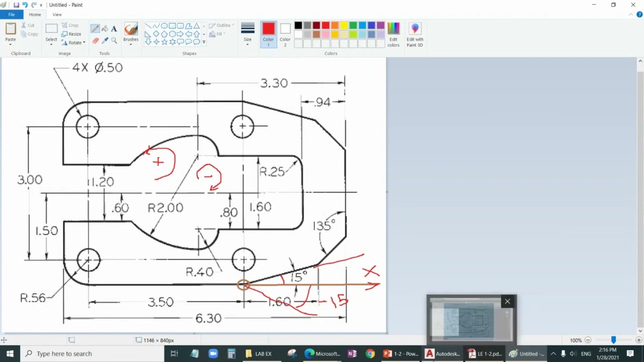Click the zoom out minus button

pyautogui.click(x=588, y=340)
